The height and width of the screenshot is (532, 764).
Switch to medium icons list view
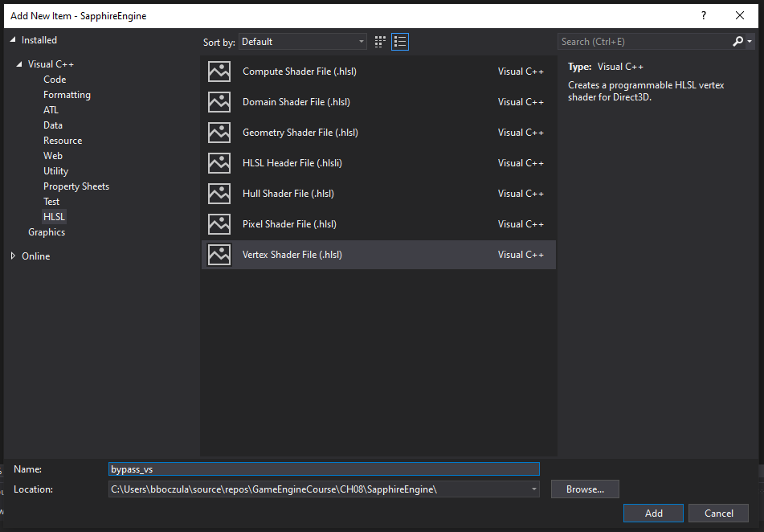click(x=400, y=42)
